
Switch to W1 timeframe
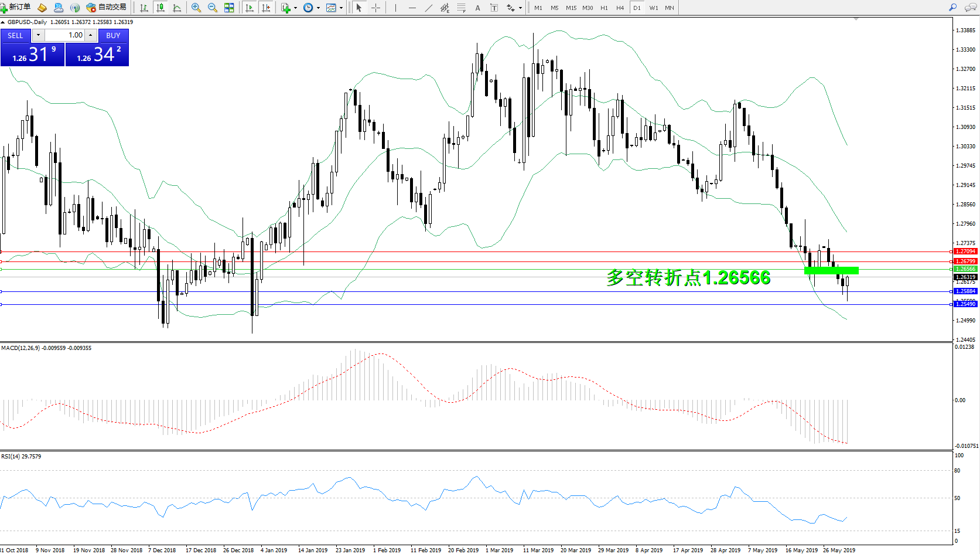pyautogui.click(x=653, y=8)
